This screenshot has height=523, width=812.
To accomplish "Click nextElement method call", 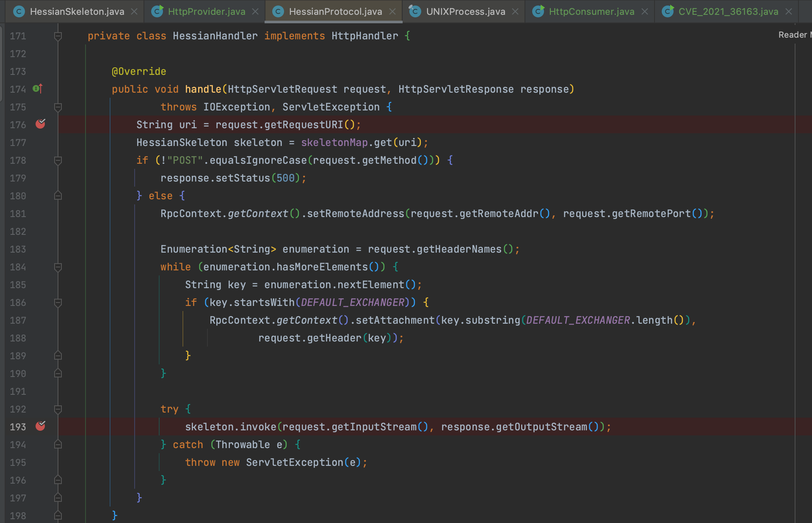I will 371,285.
